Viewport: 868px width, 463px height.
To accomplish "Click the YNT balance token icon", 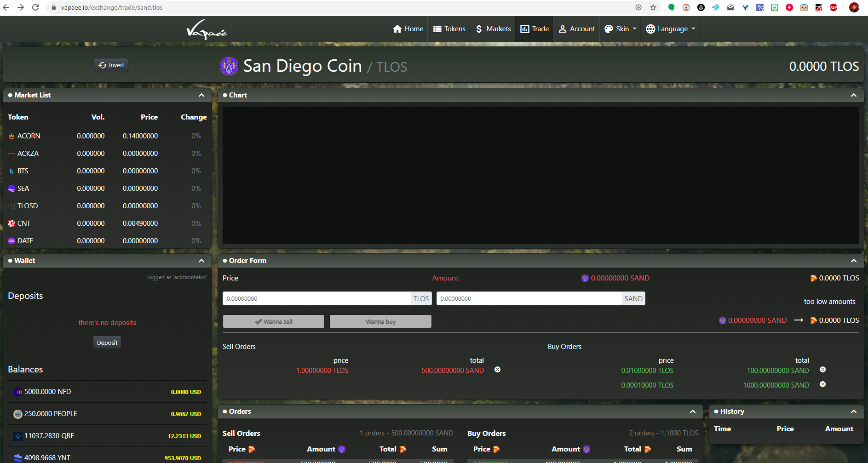I will click(18, 458).
